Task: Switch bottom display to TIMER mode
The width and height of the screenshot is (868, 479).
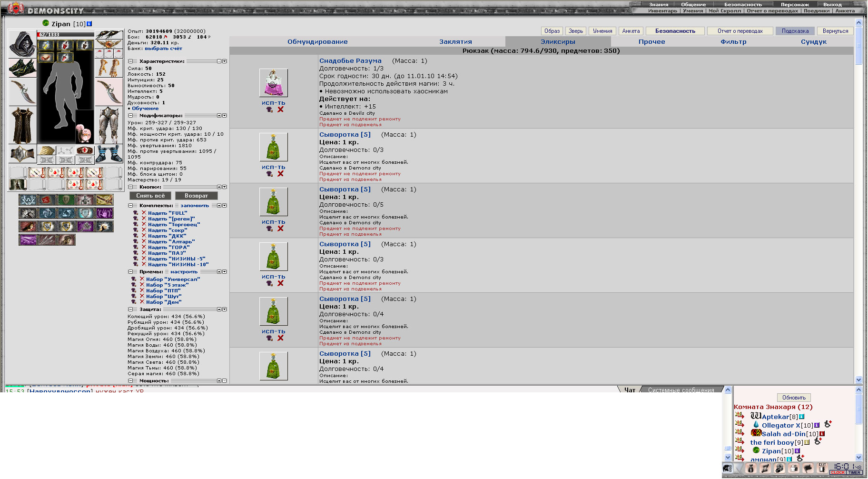Action: [854, 473]
